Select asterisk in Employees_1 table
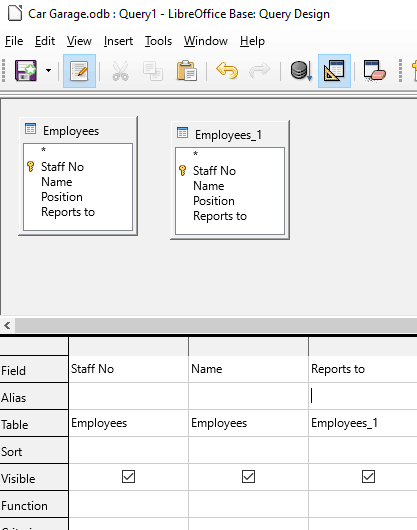The image size is (417, 530). click(x=195, y=154)
